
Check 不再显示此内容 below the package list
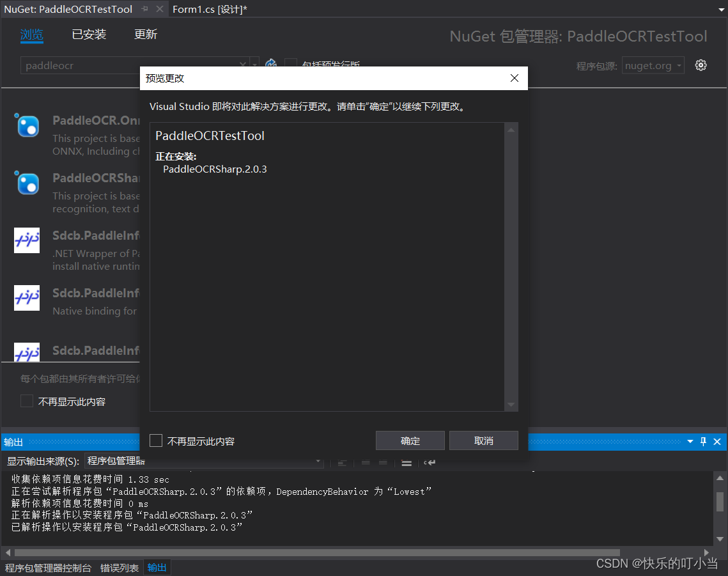point(26,401)
